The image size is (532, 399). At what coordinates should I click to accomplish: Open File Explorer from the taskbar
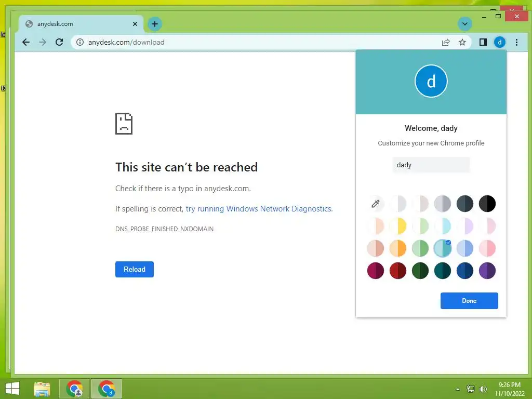point(42,389)
